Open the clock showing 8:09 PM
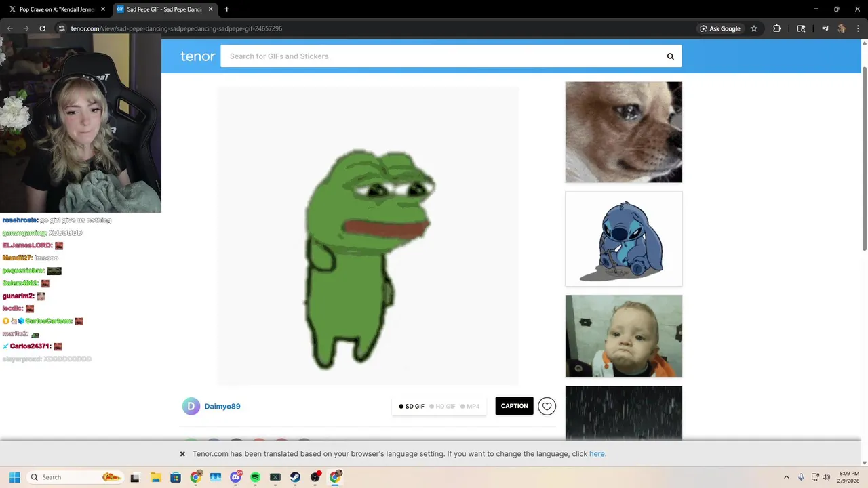This screenshot has width=868, height=488. (x=849, y=477)
